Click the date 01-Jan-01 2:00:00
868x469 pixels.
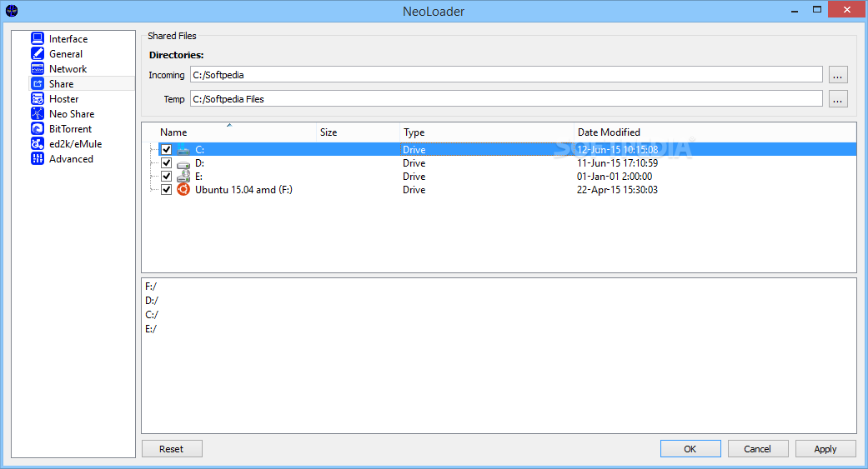(615, 177)
